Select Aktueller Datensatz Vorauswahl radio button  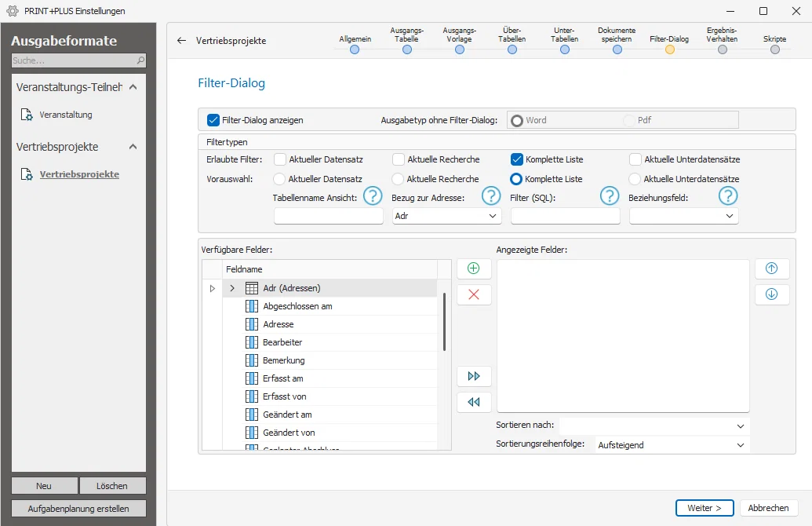[279, 179]
